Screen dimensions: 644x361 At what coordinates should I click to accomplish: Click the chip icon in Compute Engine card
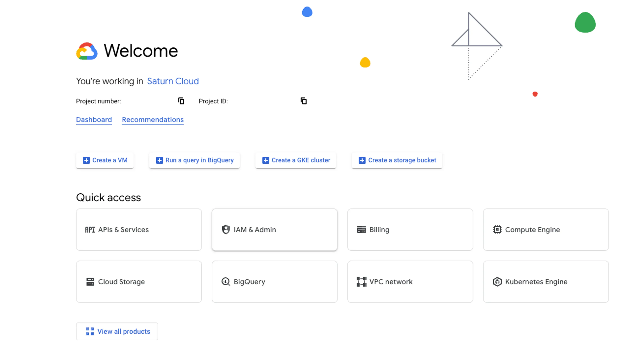tap(497, 230)
